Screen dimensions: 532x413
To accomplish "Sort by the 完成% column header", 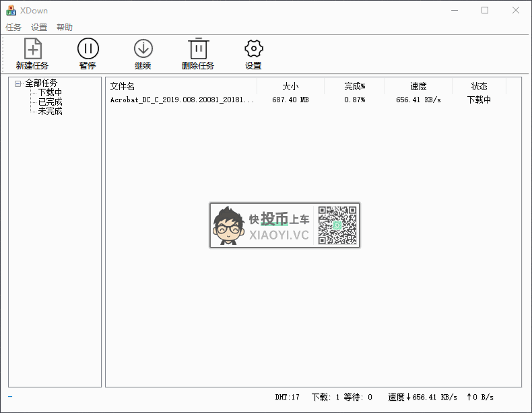I will [354, 86].
